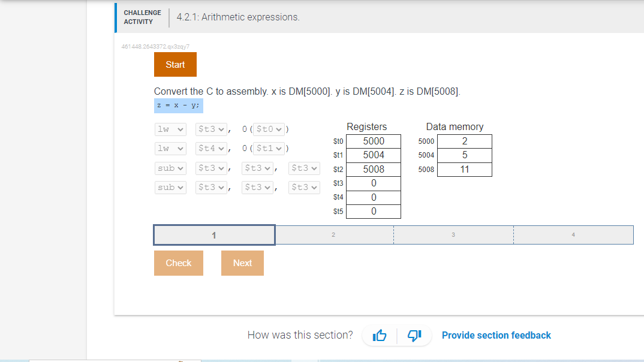
Task: Click the thumbs down section feedback icon
Action: tap(414, 335)
